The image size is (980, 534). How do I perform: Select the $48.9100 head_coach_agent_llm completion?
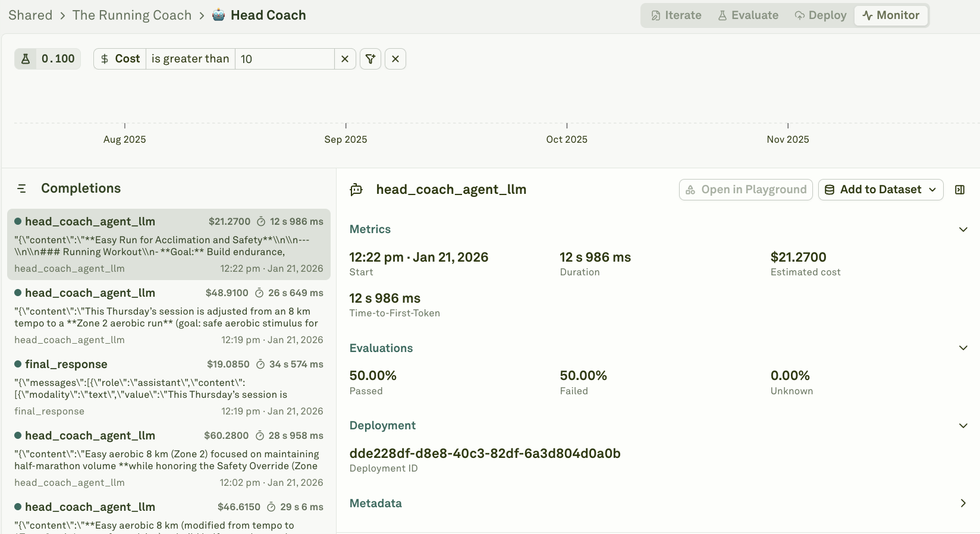pos(169,316)
